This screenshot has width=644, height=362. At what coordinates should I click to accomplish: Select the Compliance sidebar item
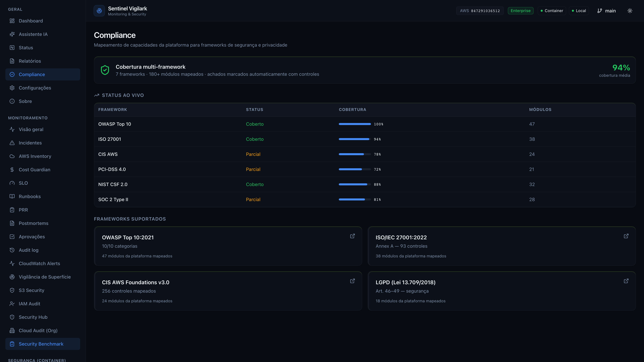coord(43,74)
